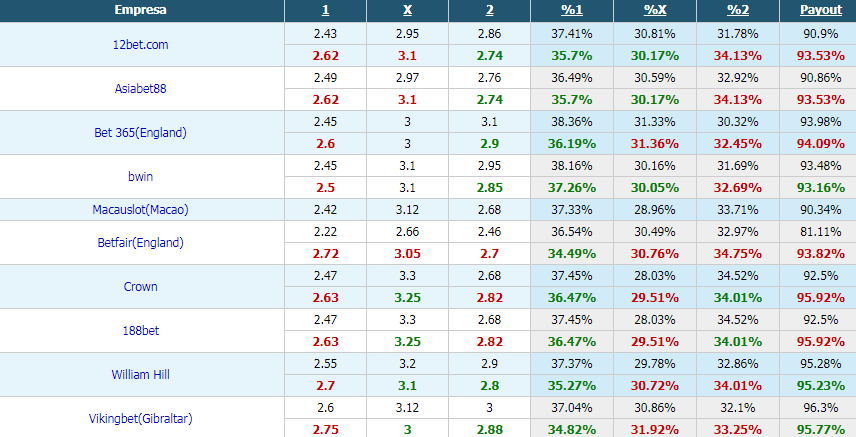Viewport: 856px width, 437px height.
Task: Click the Empresa column header
Action: tap(141, 10)
